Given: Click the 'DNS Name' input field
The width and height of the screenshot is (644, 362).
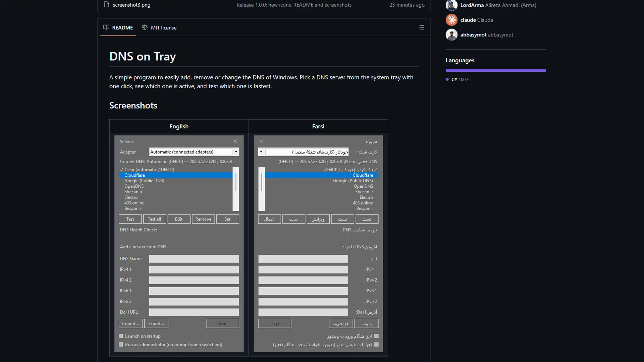Looking at the screenshot, I should [194, 259].
